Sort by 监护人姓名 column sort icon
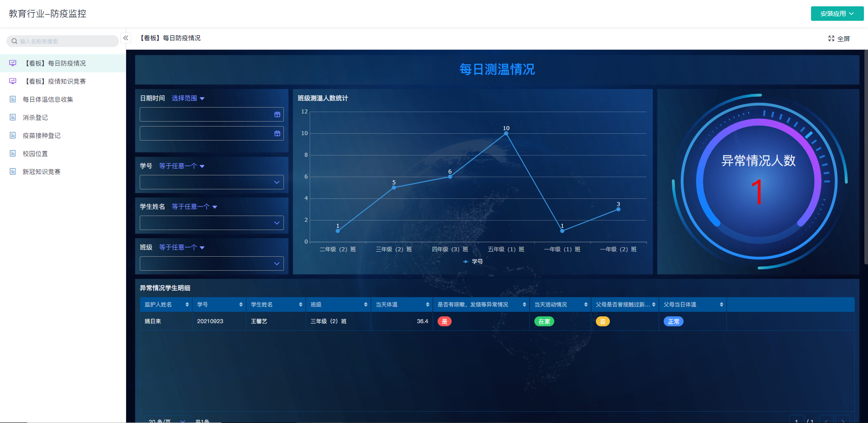868x423 pixels. (x=187, y=305)
